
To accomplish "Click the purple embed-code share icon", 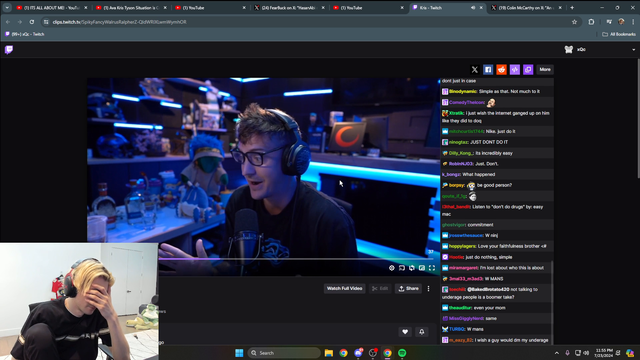I will pos(515,70).
